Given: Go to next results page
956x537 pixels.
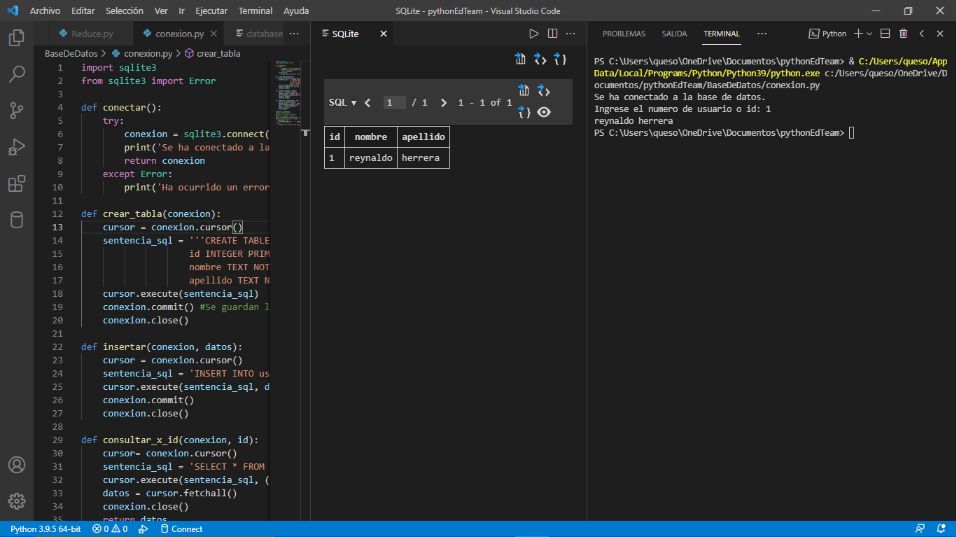Looking at the screenshot, I should 443,102.
